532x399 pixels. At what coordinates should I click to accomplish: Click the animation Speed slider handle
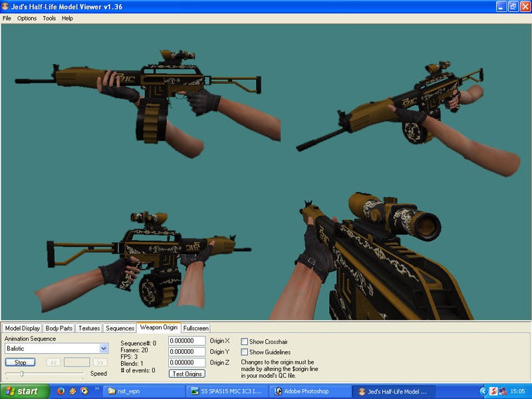22,374
